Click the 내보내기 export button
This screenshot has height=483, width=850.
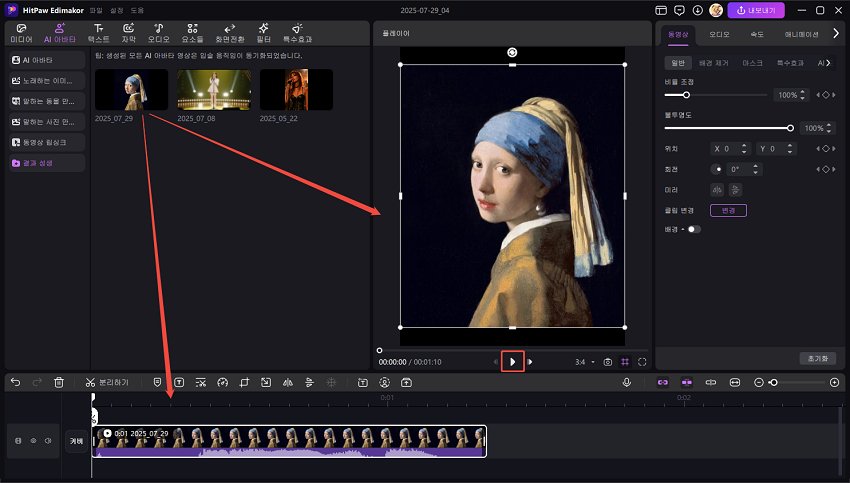click(756, 10)
